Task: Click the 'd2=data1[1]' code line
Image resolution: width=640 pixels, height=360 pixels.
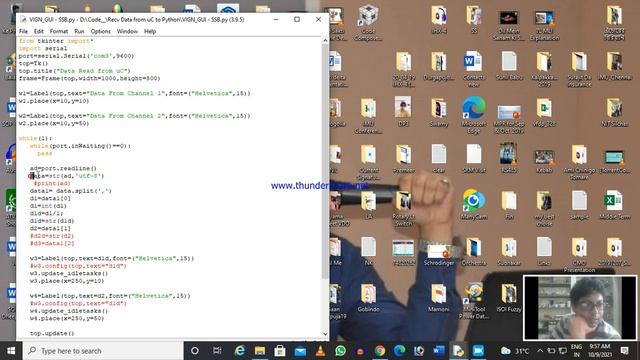Action: (50, 228)
